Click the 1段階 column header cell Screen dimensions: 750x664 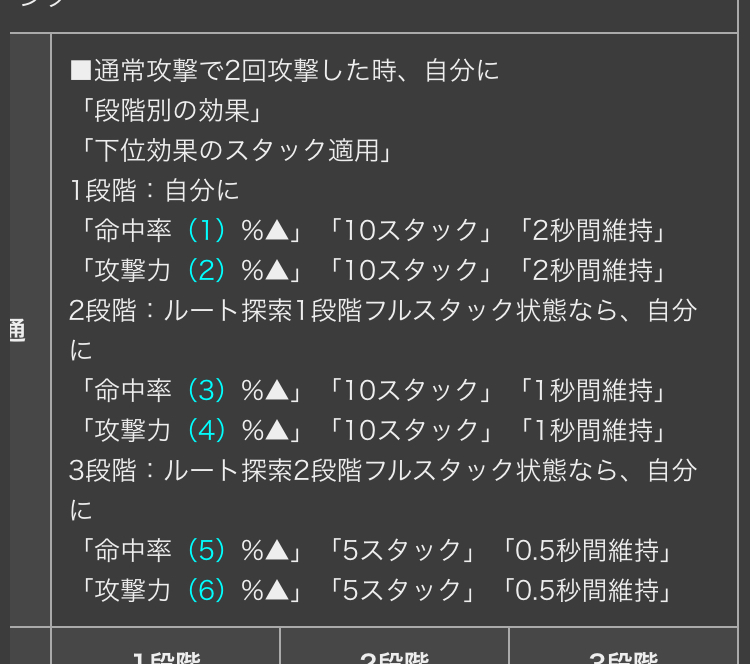coord(165,646)
